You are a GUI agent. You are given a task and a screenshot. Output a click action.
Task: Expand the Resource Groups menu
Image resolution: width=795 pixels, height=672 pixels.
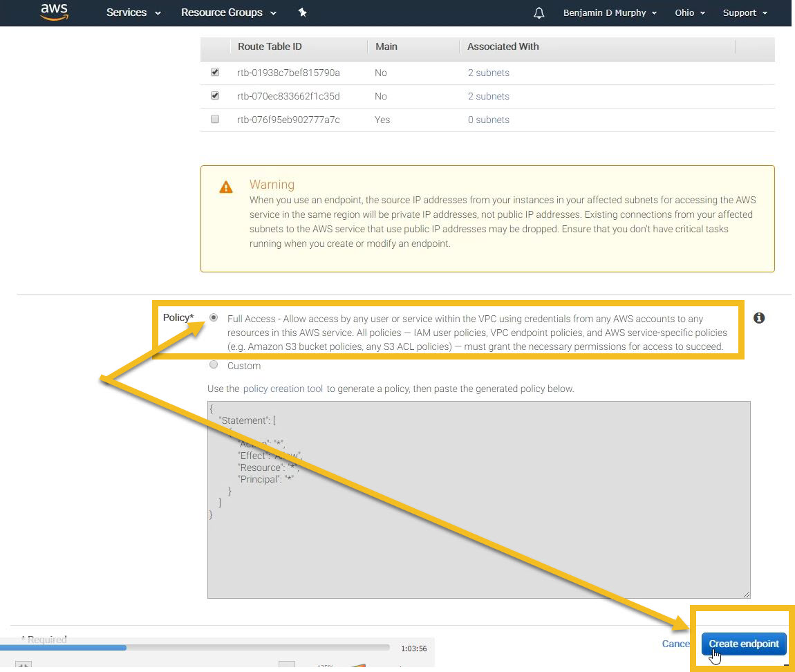pyautogui.click(x=229, y=12)
